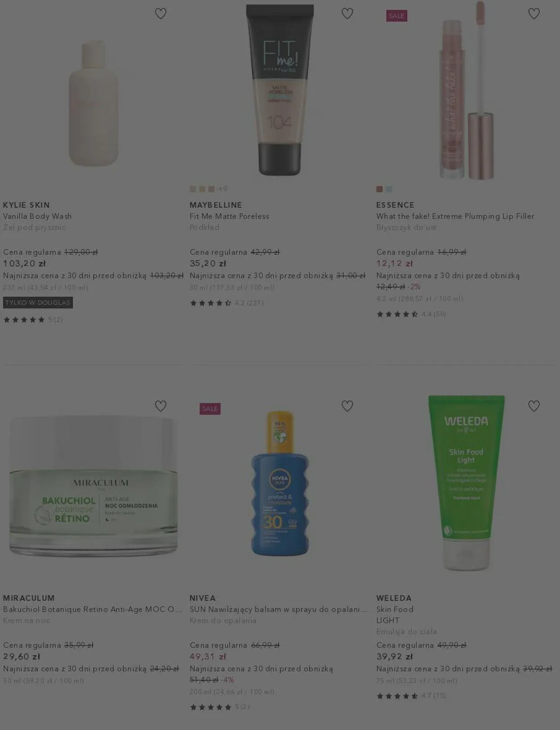560x730 pixels.
Task: Select first beige Maybelline shade swatch
Action: (193, 189)
